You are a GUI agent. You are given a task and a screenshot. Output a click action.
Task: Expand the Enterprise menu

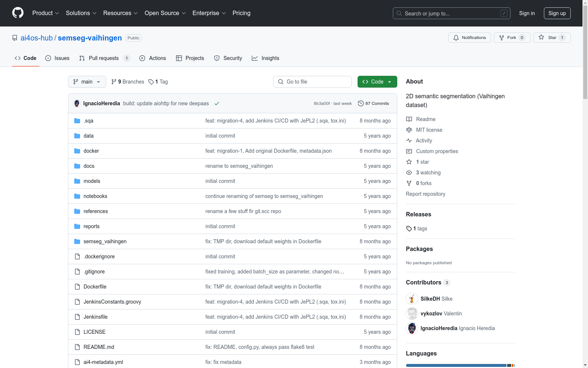click(209, 13)
